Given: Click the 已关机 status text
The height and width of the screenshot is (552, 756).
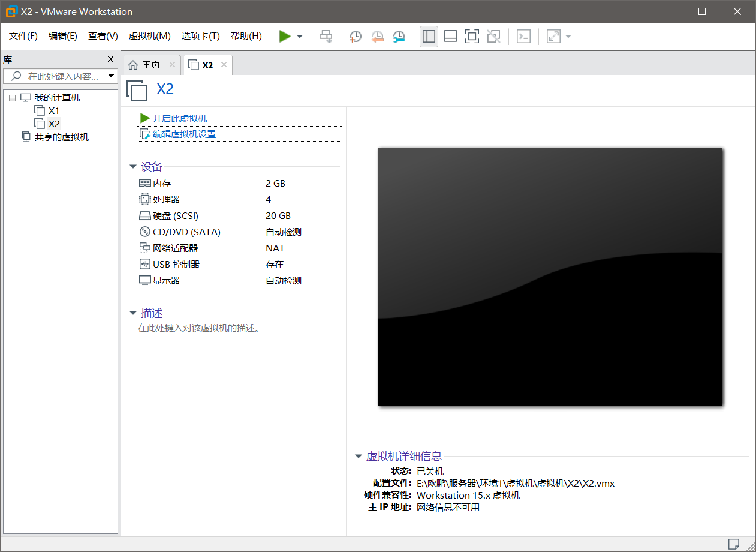Looking at the screenshot, I should click(x=430, y=471).
